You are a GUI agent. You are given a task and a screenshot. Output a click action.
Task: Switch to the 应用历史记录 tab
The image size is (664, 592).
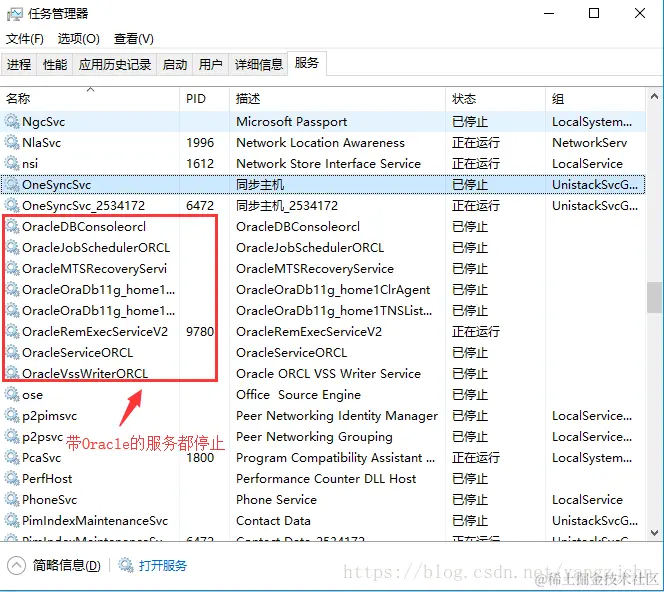(115, 65)
